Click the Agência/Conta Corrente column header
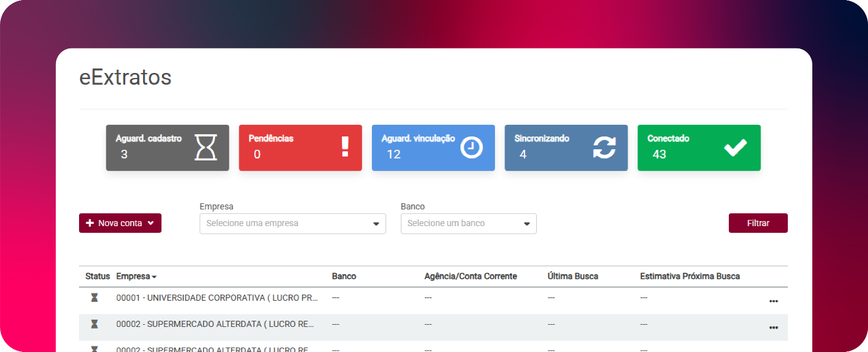 pyautogui.click(x=470, y=276)
